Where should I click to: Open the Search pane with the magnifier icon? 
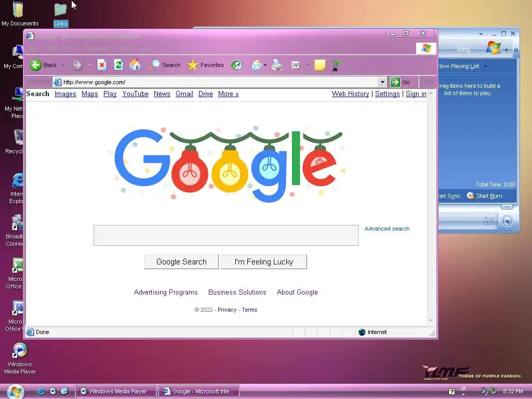click(x=154, y=65)
